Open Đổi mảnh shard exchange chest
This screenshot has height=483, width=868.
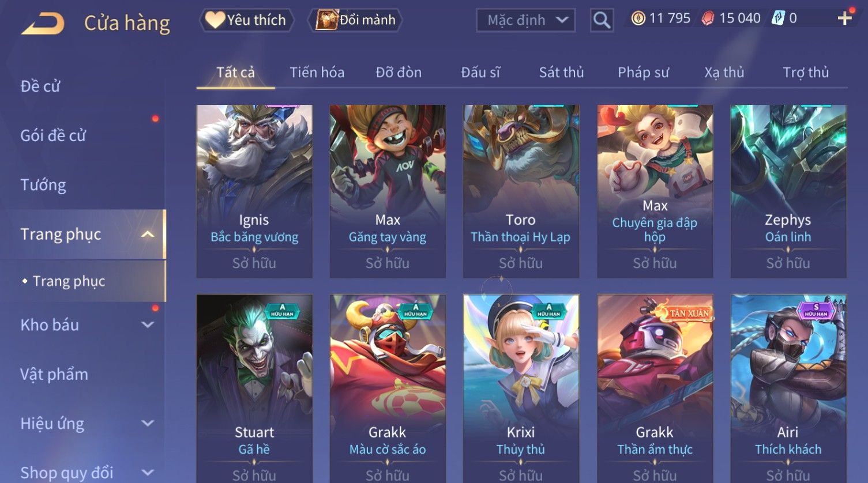pos(356,20)
